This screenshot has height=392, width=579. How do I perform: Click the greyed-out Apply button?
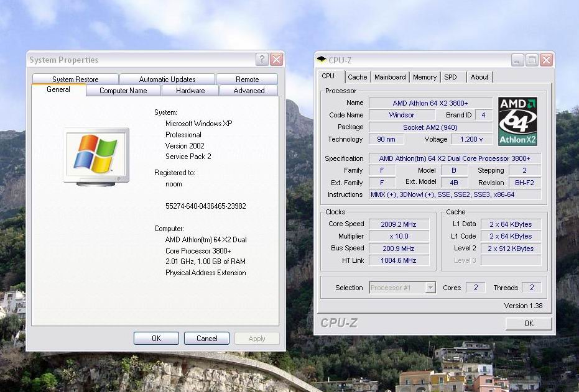(257, 338)
